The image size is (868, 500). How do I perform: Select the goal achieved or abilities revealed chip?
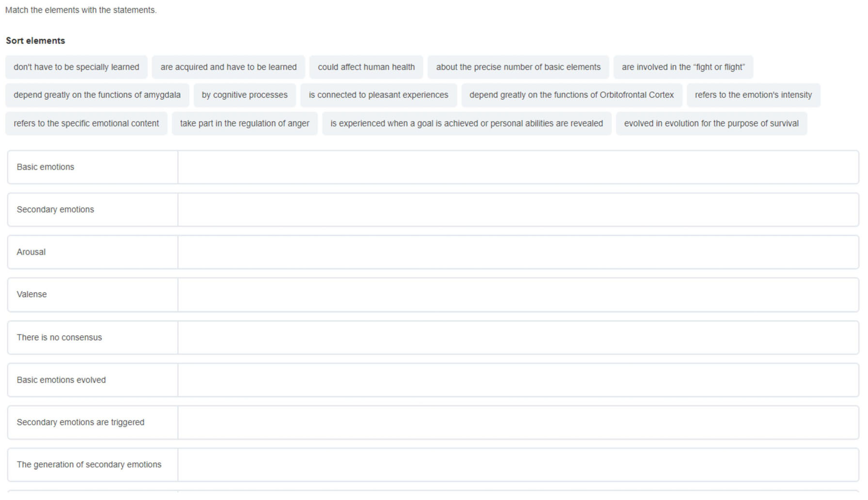466,123
